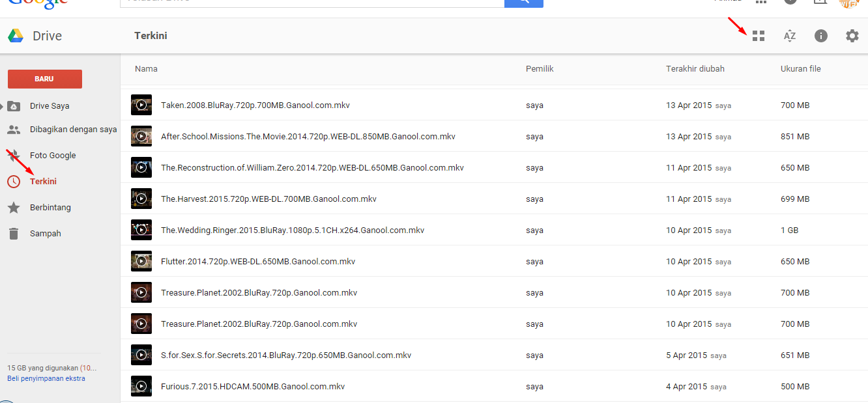Open Drive settings gear icon
This screenshot has height=403, width=868.
(852, 36)
